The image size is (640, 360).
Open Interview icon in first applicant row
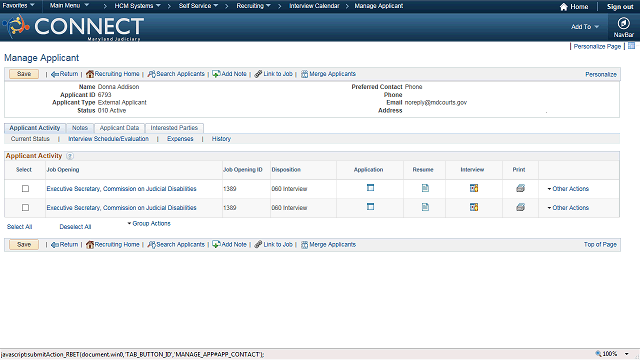(473, 188)
